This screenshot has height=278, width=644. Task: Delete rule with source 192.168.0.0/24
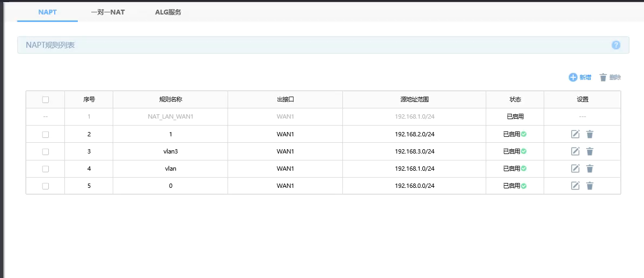(590, 186)
